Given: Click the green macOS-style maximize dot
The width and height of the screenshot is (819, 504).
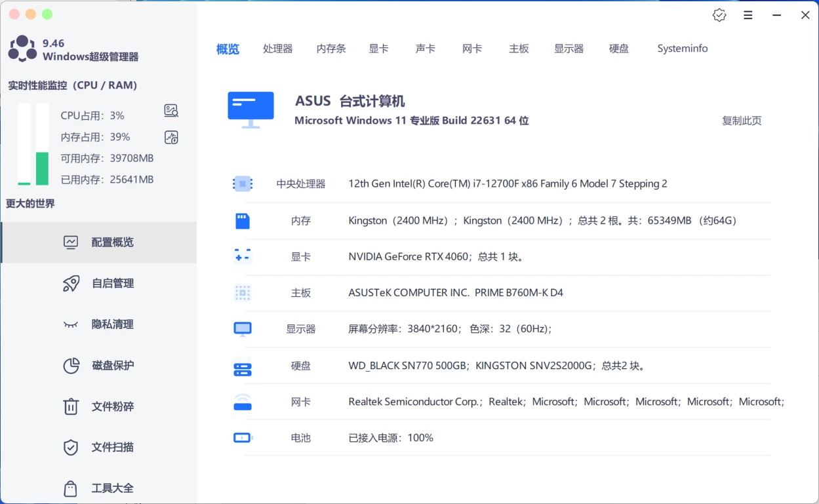Looking at the screenshot, I should click(x=47, y=14).
